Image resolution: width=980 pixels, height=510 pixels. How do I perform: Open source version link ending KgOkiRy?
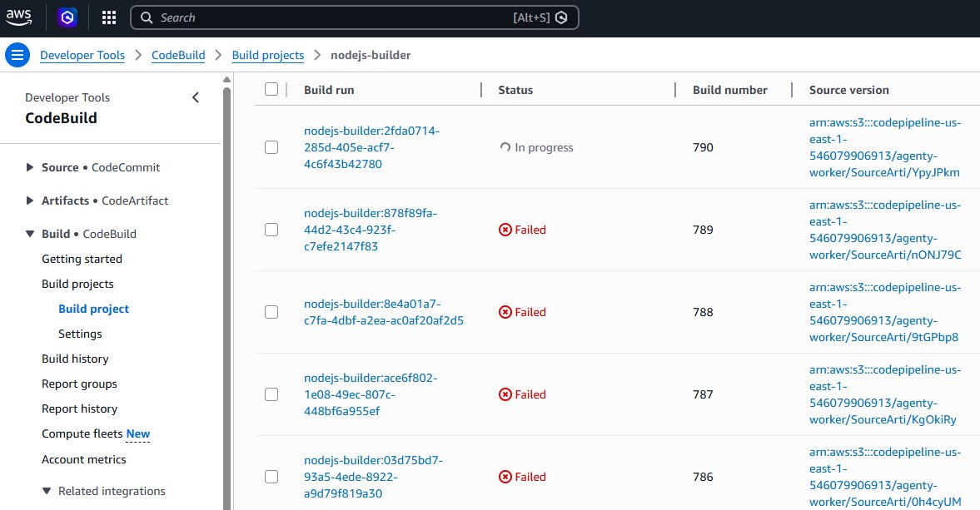point(885,394)
